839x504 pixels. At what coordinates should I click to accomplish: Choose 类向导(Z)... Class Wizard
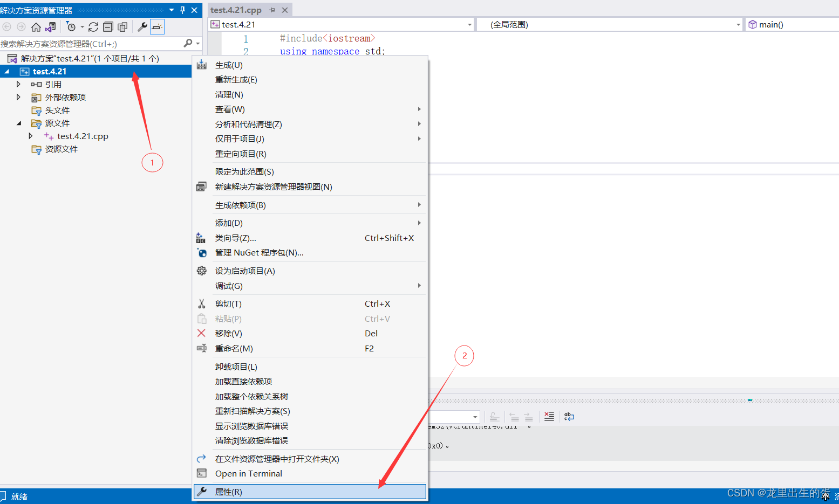[x=310, y=238]
